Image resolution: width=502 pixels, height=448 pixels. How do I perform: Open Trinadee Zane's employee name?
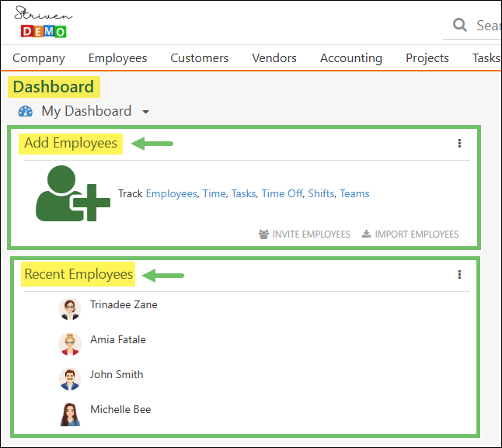click(124, 304)
